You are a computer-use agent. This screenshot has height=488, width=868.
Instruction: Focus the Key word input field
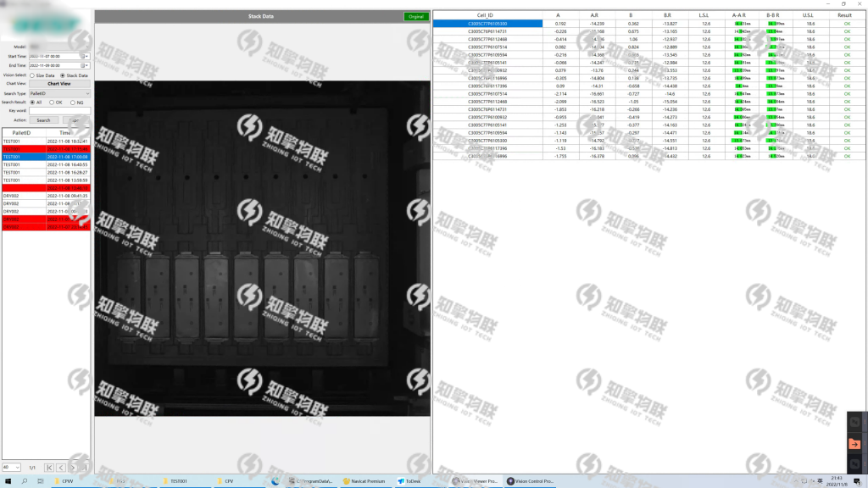(x=59, y=111)
